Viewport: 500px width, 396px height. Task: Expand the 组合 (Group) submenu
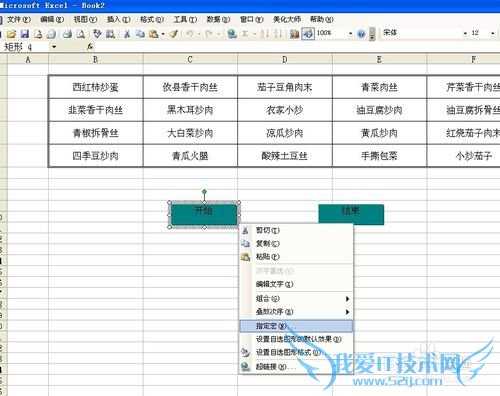point(296,298)
